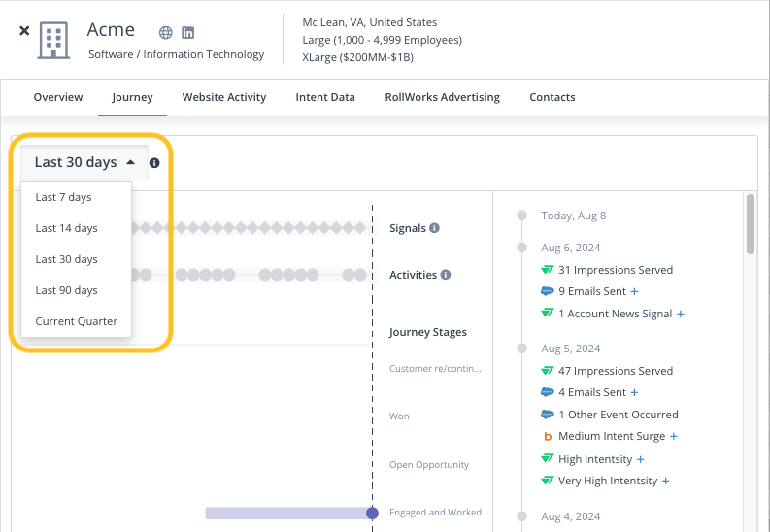This screenshot has height=532, width=770.
Task: Click the Open Opportunity stage label
Action: point(429,464)
